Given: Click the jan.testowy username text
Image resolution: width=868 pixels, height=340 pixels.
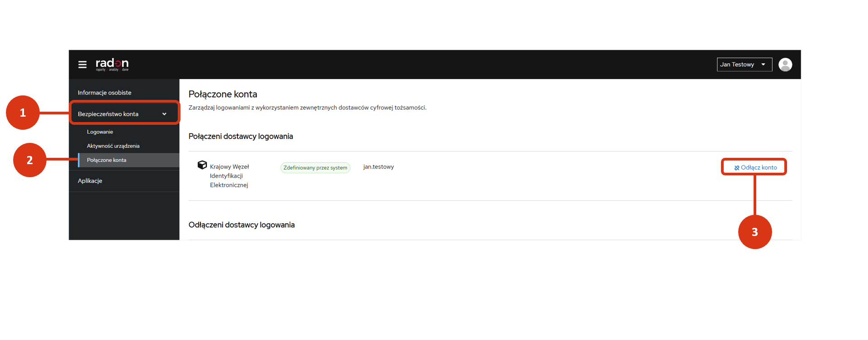Looking at the screenshot, I should click(379, 167).
